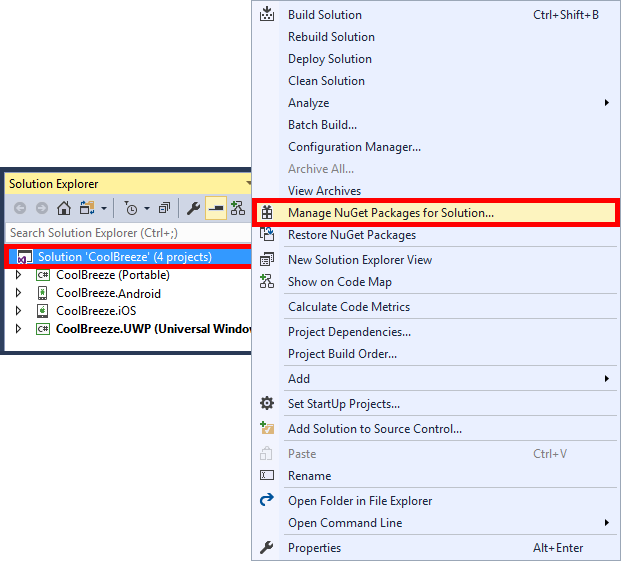Click the Home icon in Solution Explorer

(64, 208)
